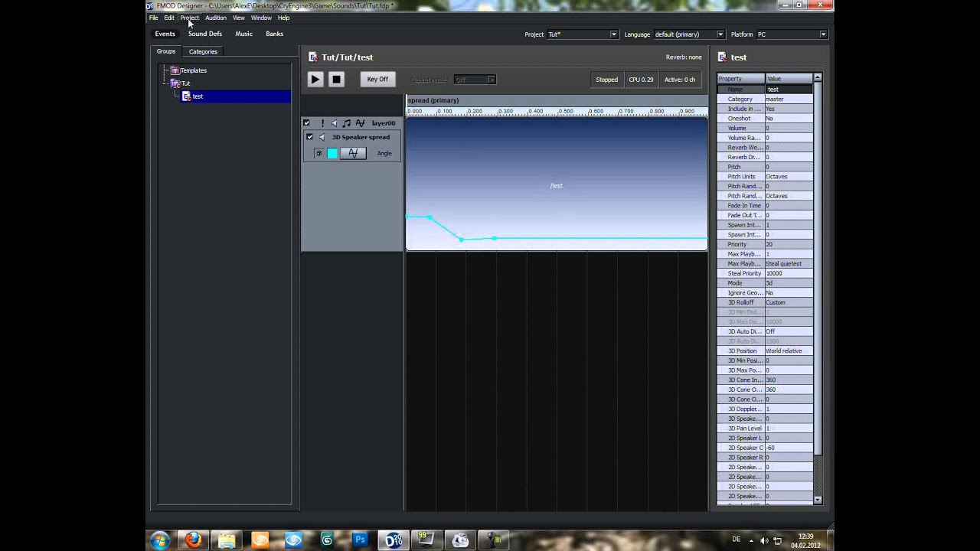
Task: Open the File menu
Action: (x=154, y=18)
